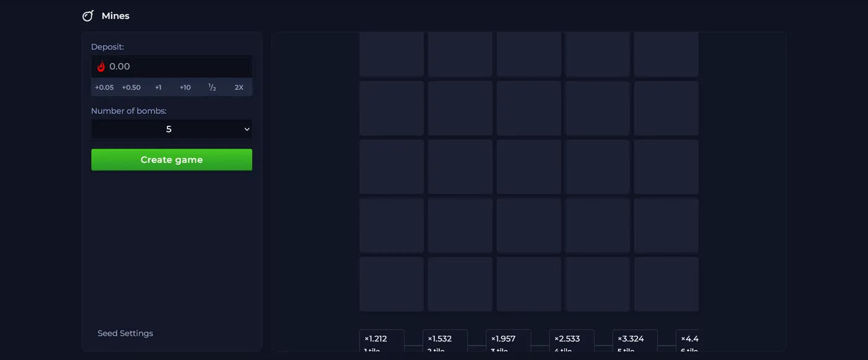
Task: Click the Mines title text
Action: point(115,15)
